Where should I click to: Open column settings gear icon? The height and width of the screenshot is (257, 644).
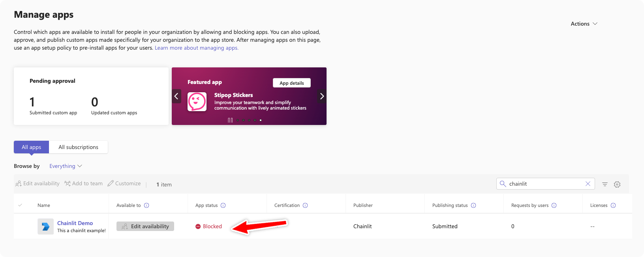click(x=617, y=184)
